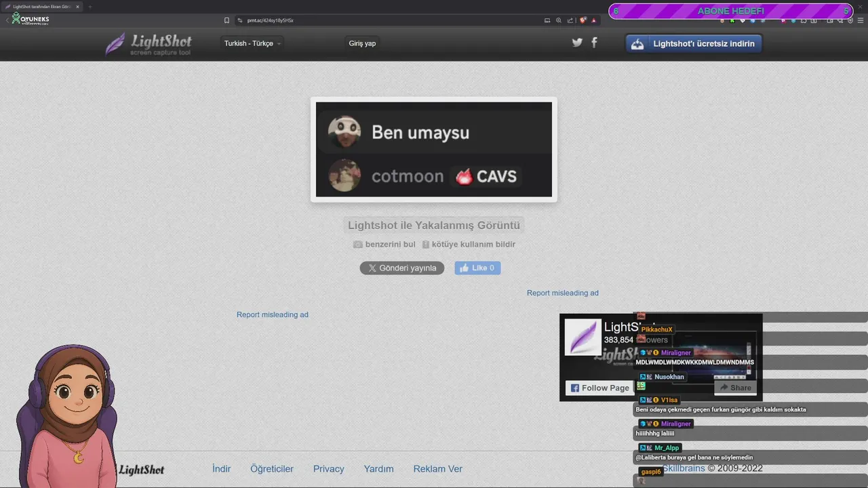Click the Share button in Facebook widget
Image resolution: width=868 pixels, height=488 pixels.
point(735,388)
